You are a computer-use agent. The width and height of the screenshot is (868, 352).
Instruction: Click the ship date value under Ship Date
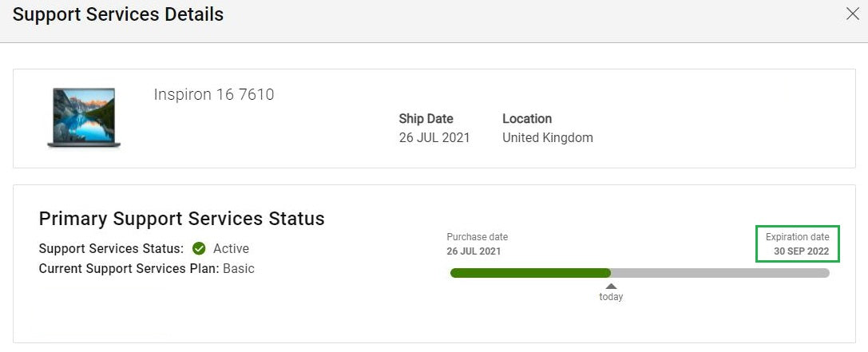[434, 137]
